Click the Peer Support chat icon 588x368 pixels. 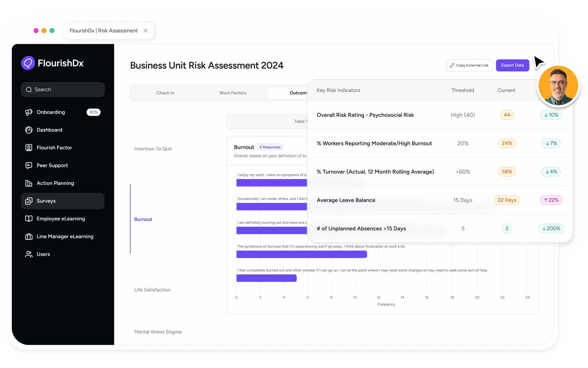point(29,165)
